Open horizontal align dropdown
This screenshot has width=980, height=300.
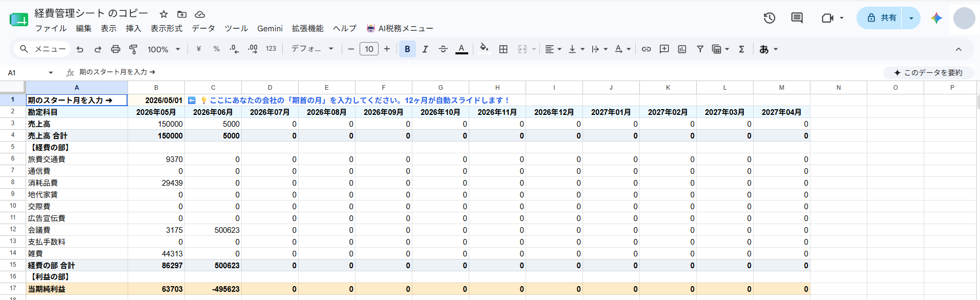[553, 49]
